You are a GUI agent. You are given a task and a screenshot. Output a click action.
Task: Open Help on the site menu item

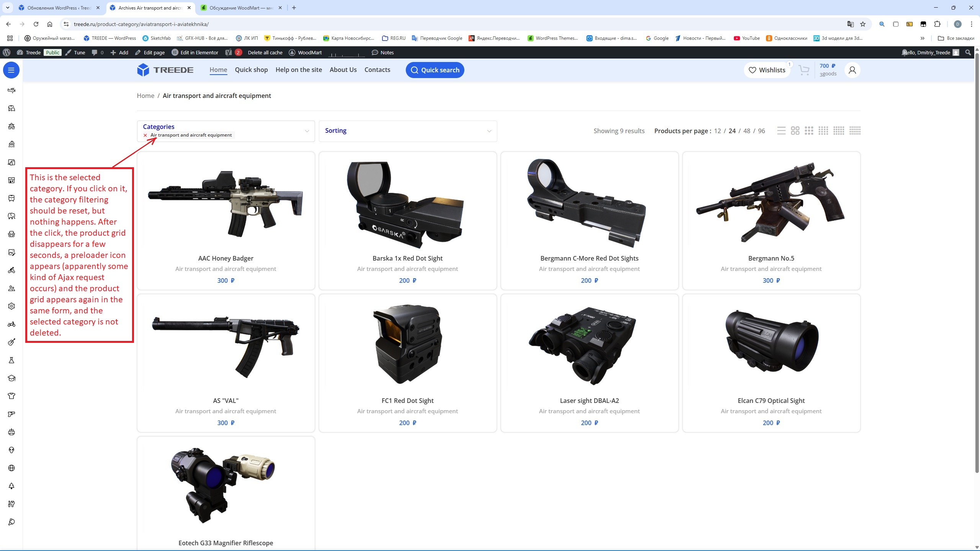point(299,70)
